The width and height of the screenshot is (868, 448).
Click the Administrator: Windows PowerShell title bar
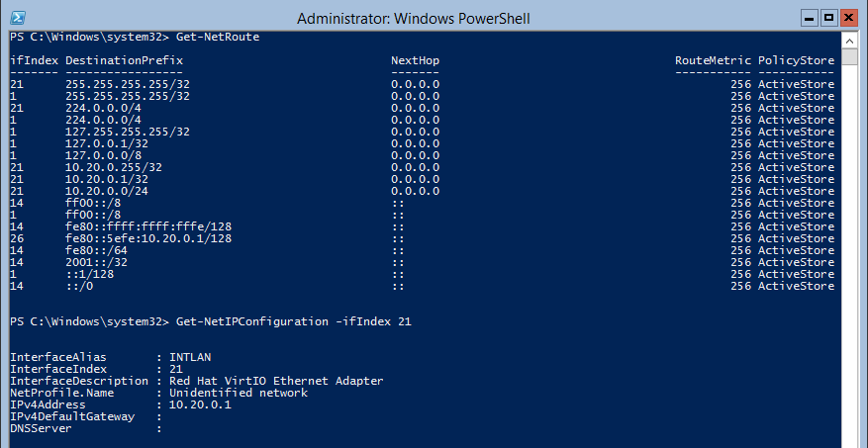[x=413, y=18]
